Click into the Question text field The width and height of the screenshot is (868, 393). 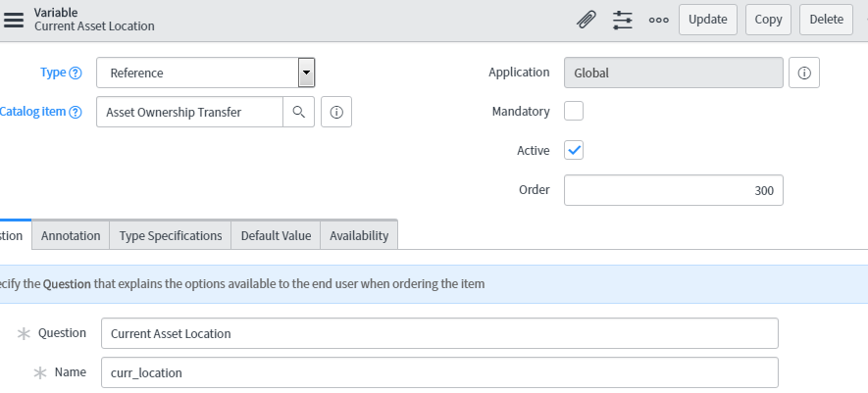pyautogui.click(x=439, y=333)
